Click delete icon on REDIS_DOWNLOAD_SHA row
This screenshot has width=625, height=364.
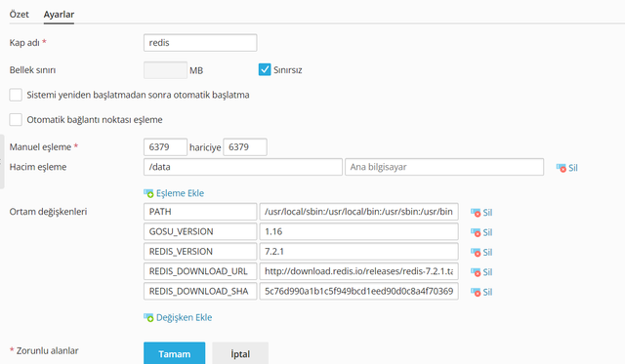point(476,293)
